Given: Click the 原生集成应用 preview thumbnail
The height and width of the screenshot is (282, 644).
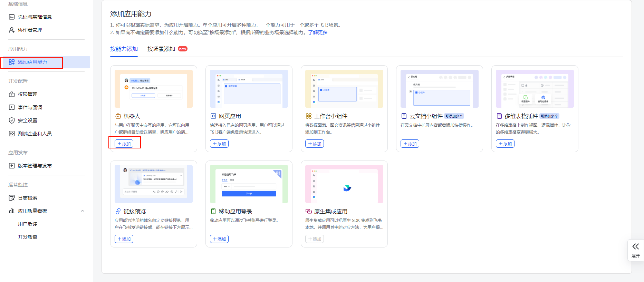Looking at the screenshot, I should coord(344,184).
